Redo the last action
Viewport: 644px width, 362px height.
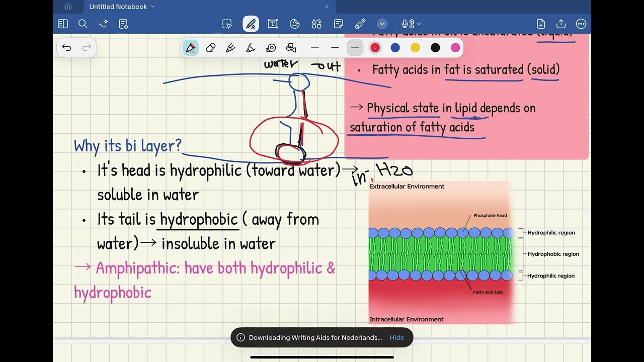(x=87, y=48)
